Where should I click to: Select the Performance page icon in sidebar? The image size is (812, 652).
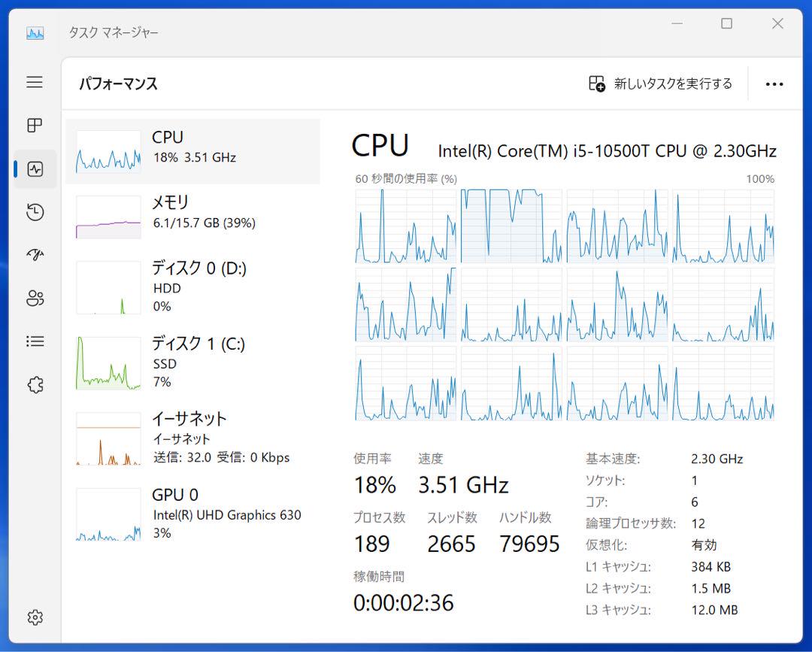[35, 168]
